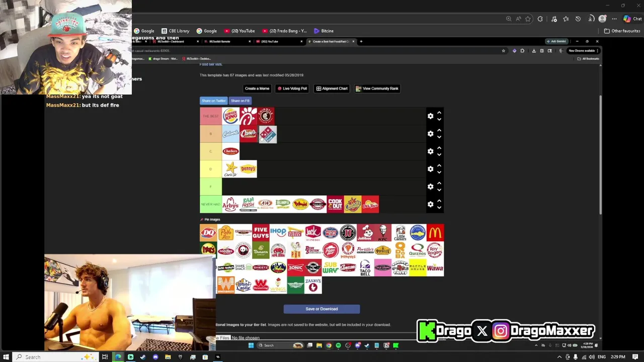The height and width of the screenshot is (362, 644).
Task: Move F tier row up
Action: pyautogui.click(x=439, y=183)
